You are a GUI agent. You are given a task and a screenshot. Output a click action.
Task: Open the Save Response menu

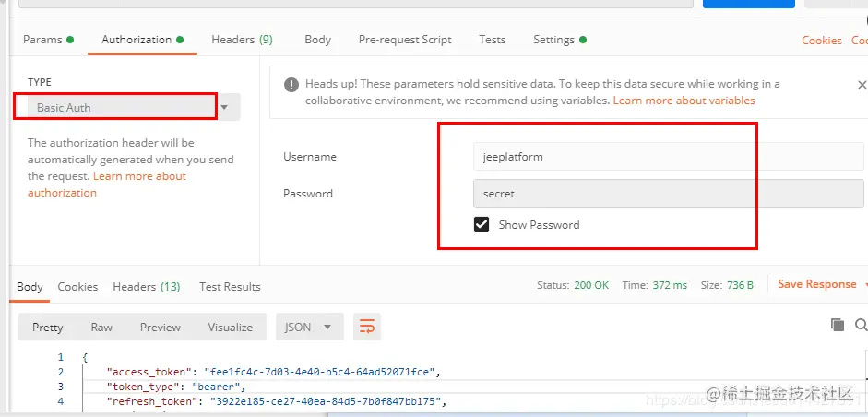pyautogui.click(x=822, y=284)
